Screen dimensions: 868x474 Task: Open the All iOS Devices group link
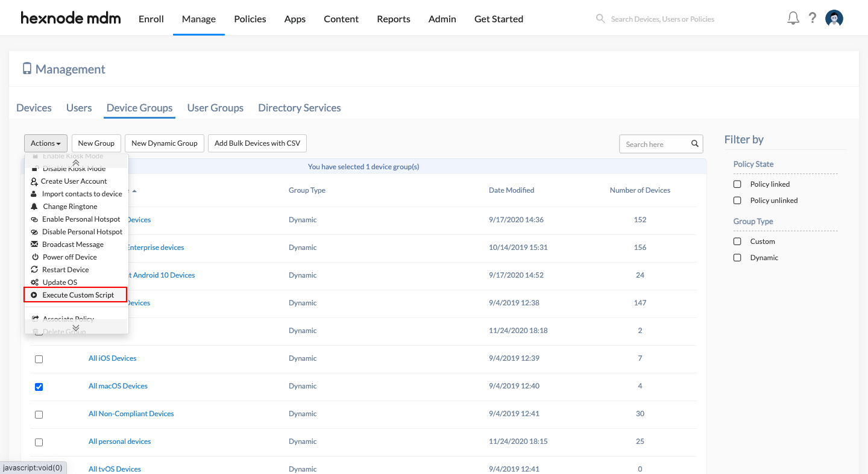113,358
